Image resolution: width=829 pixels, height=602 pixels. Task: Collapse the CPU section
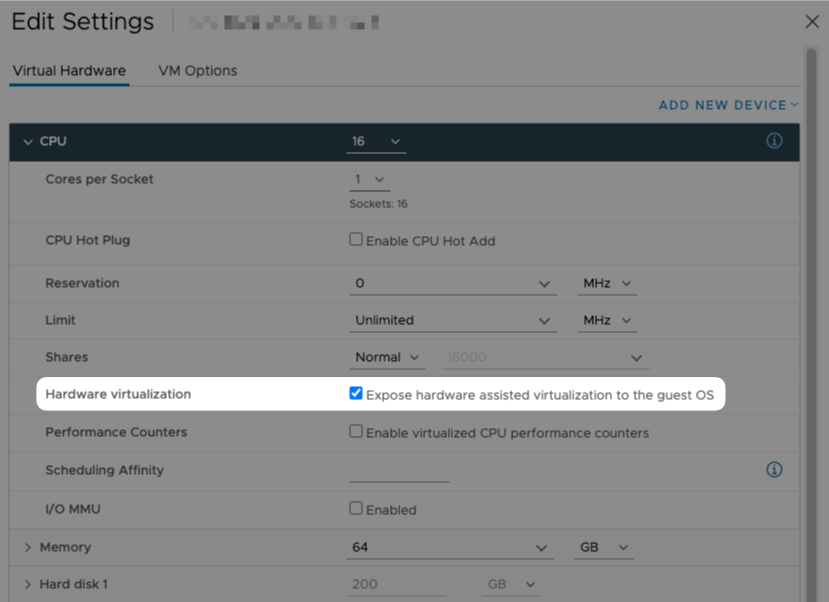pyautogui.click(x=28, y=142)
